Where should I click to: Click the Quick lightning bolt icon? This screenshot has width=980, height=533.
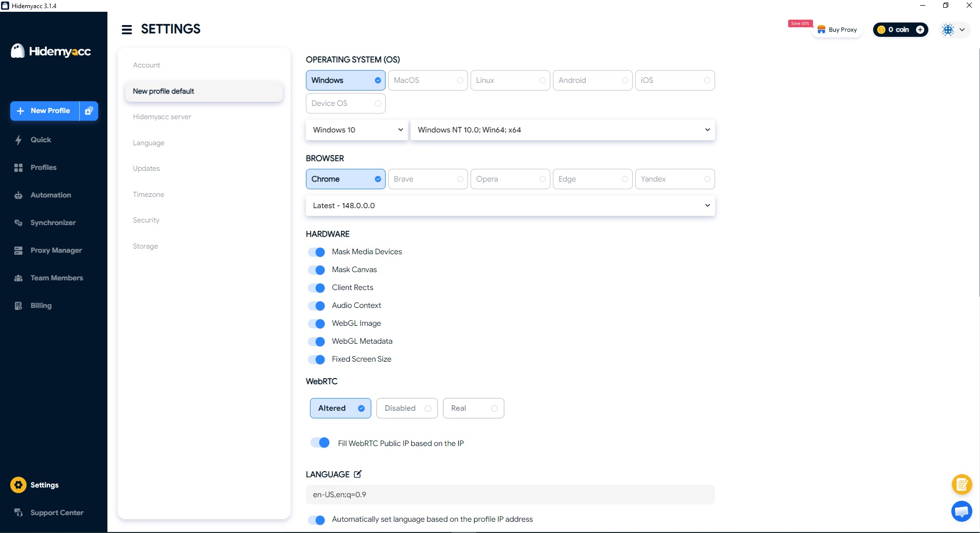(x=18, y=140)
